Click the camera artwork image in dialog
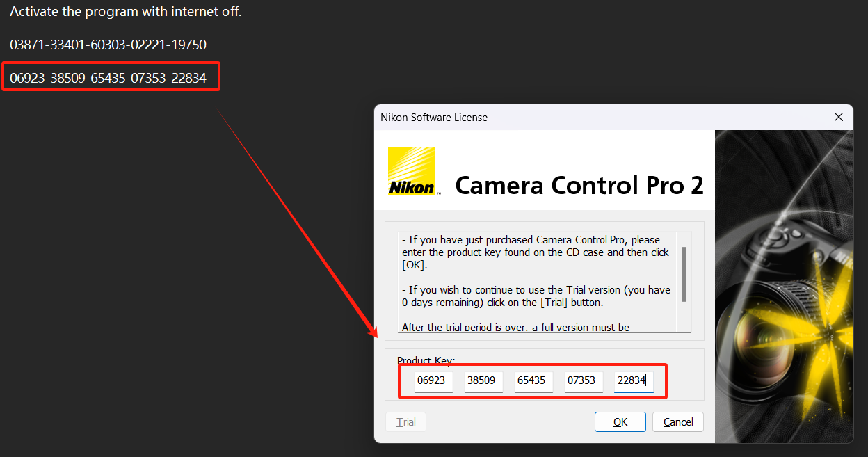 click(x=784, y=286)
